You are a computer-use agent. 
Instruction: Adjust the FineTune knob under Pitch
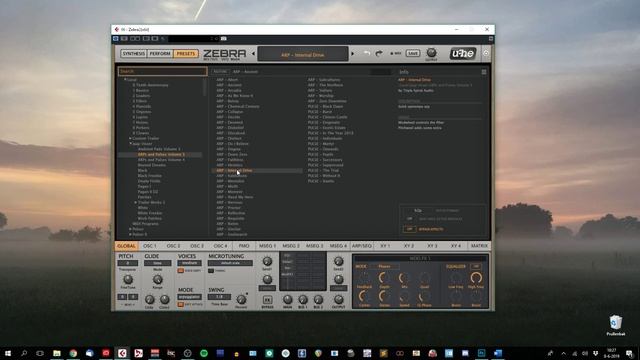[x=128, y=279]
